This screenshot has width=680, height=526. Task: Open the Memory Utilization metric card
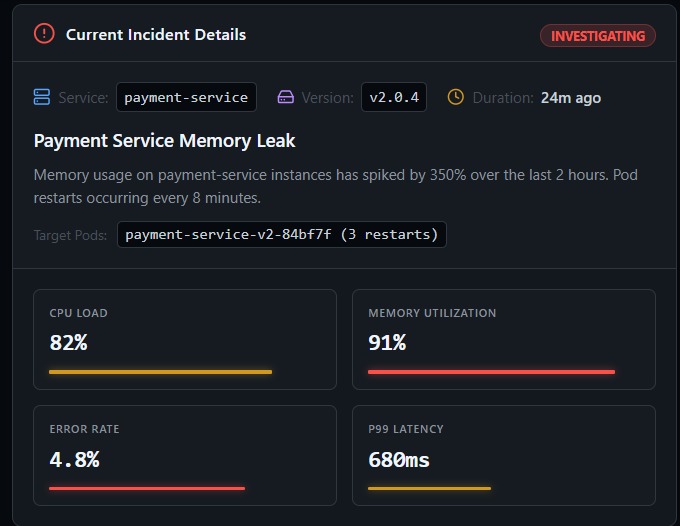pyautogui.click(x=504, y=339)
